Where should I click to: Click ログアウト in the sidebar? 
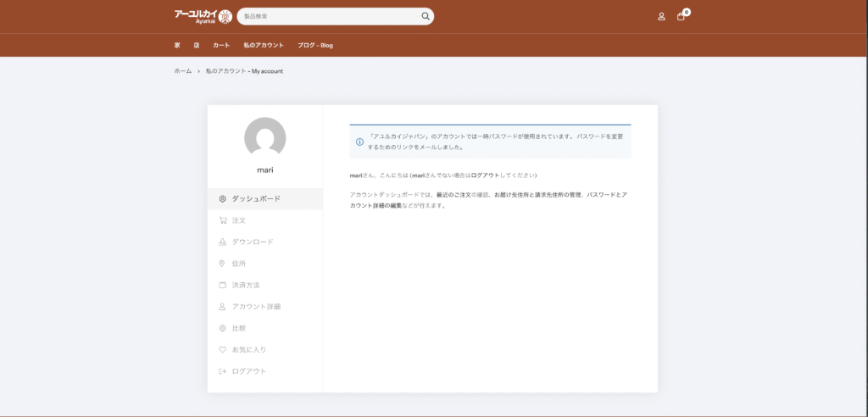coord(248,371)
